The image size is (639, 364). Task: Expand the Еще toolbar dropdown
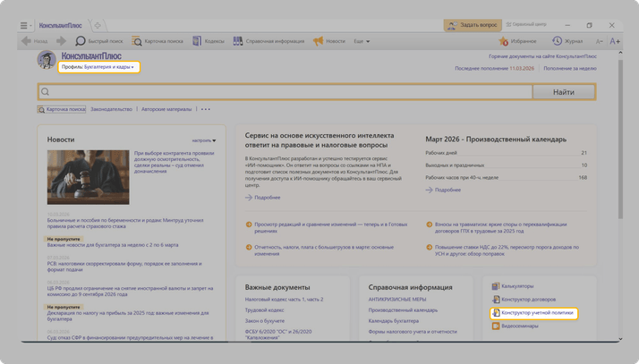[361, 41]
